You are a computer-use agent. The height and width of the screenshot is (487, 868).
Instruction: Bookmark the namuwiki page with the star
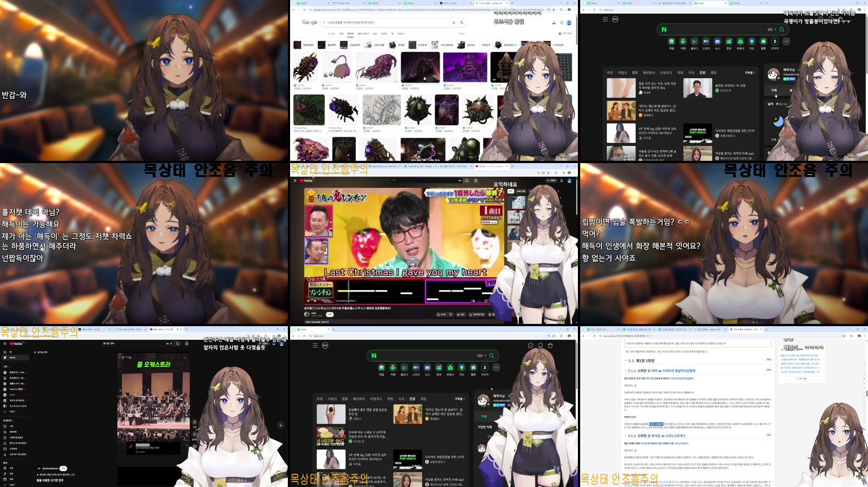point(844,336)
